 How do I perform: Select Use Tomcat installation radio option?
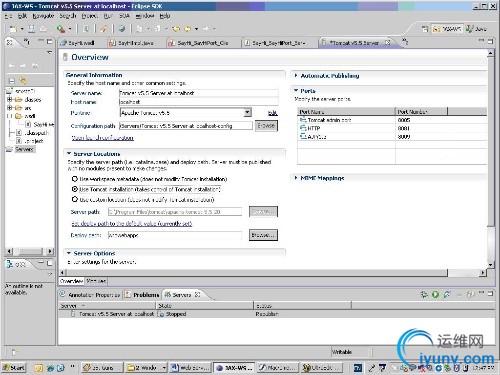75,189
